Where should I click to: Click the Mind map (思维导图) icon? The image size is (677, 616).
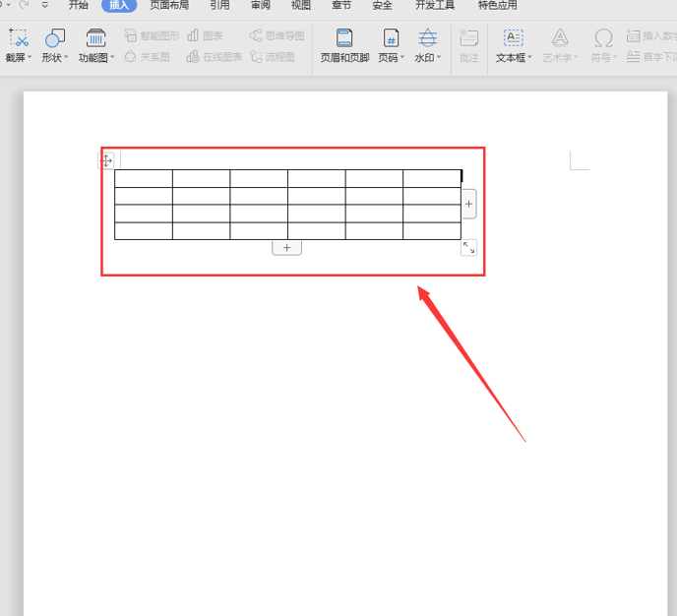pos(256,35)
